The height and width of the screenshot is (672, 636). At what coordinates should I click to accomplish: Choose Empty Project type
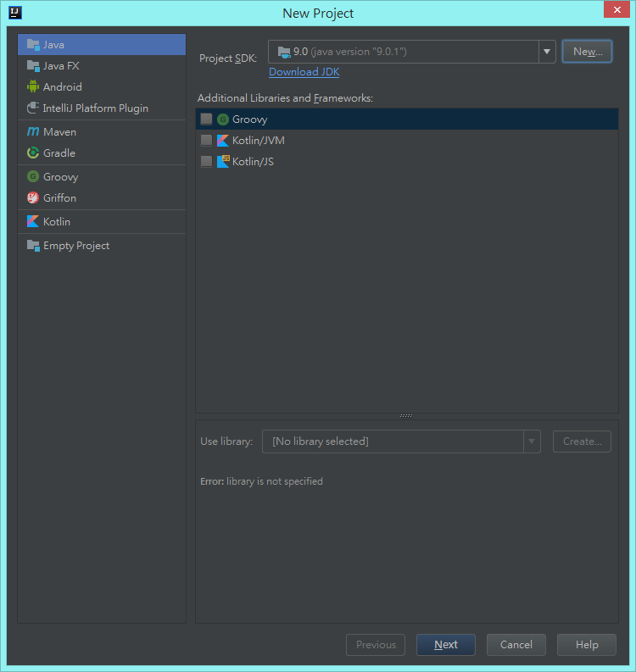click(x=102, y=245)
